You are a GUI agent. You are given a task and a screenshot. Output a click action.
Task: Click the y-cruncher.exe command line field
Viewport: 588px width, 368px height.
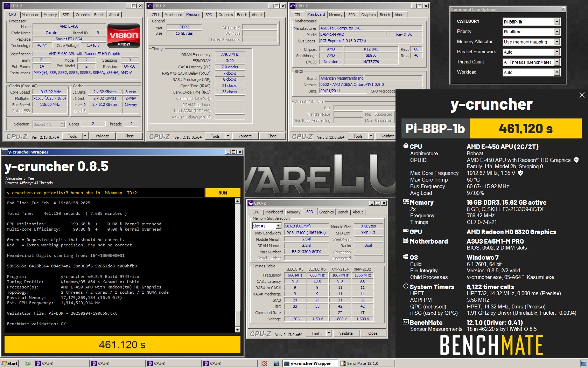(x=104, y=193)
